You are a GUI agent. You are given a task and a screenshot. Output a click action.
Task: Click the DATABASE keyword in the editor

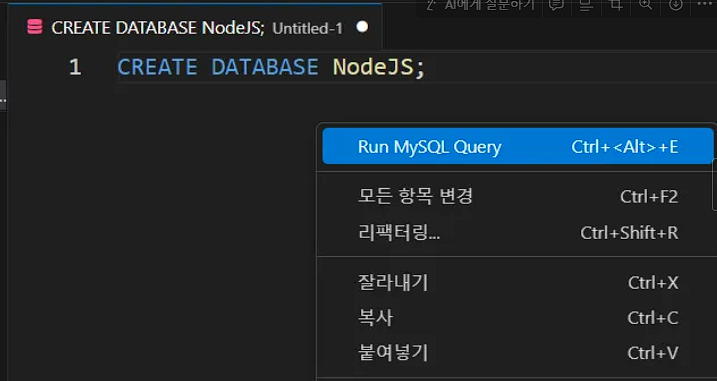click(265, 67)
